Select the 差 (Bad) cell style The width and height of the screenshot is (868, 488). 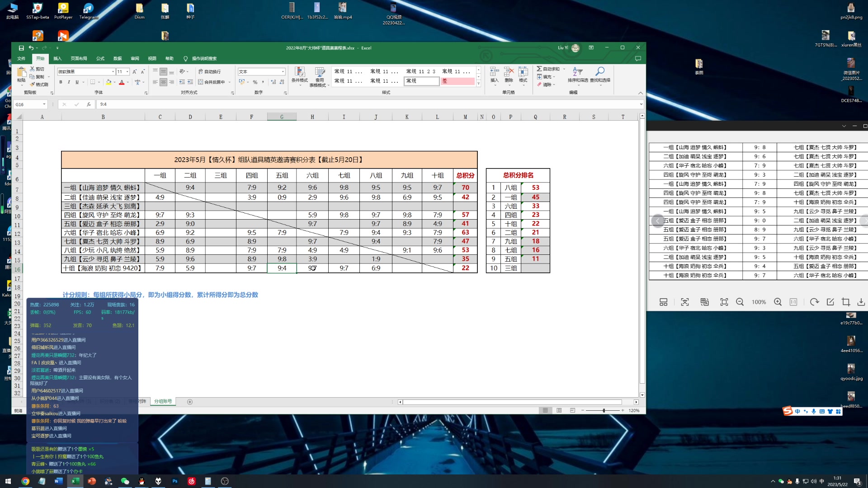click(458, 81)
